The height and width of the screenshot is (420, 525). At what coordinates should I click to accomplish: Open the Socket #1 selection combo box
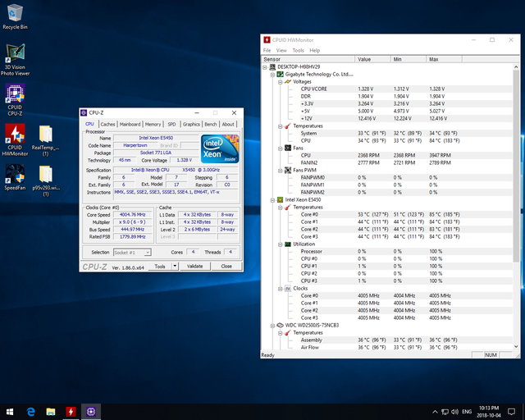click(132, 253)
